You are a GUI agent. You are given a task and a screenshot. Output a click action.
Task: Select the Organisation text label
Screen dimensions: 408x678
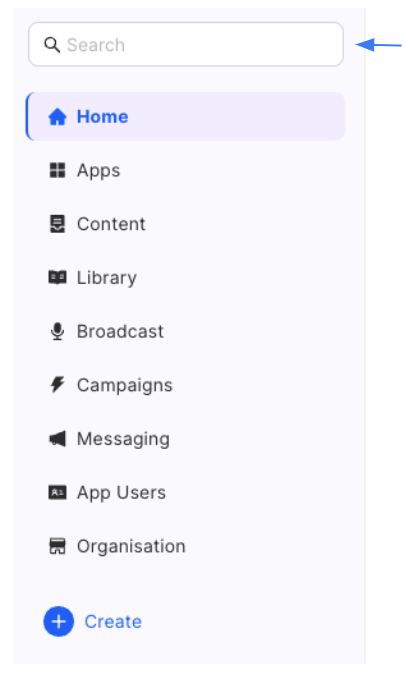(131, 547)
